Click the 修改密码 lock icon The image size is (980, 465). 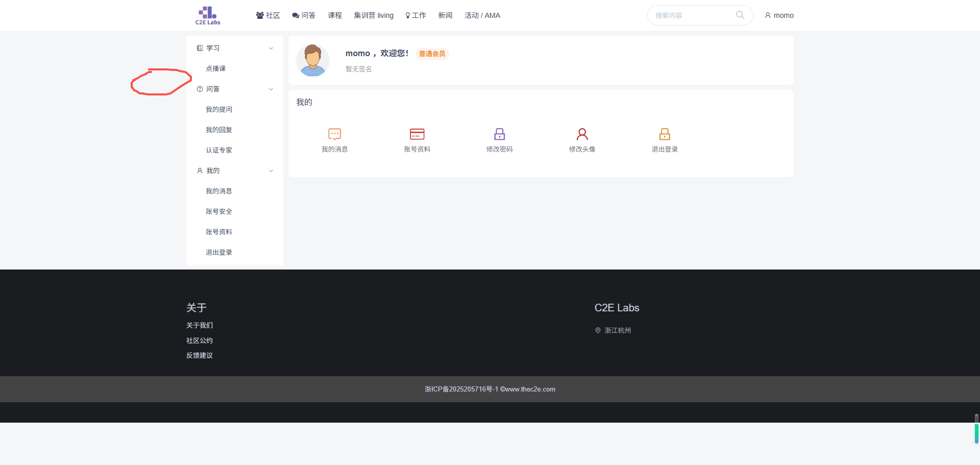499,134
